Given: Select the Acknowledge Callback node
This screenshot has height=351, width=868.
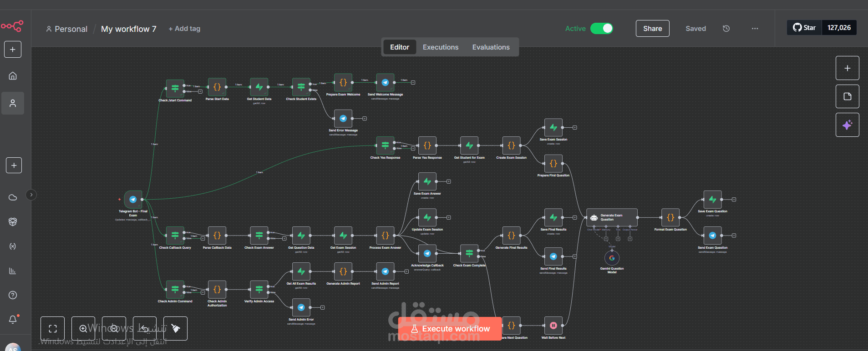Looking at the screenshot, I should tap(427, 253).
